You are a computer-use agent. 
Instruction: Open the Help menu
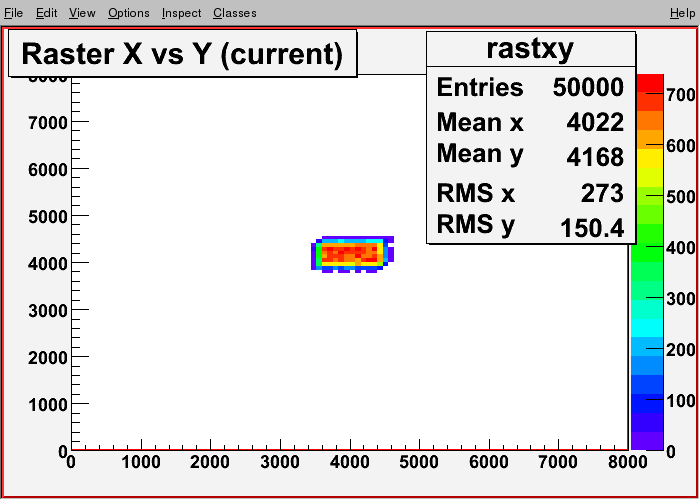[682, 13]
